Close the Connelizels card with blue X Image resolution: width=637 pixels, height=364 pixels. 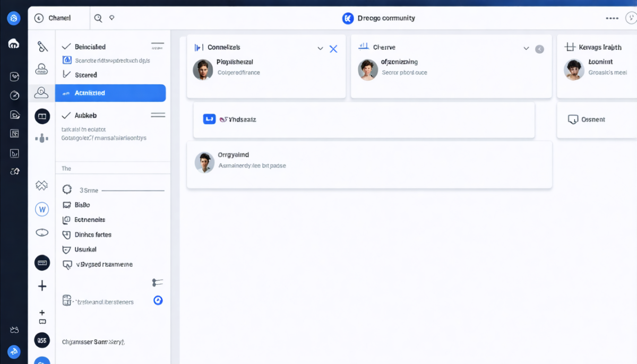coord(333,49)
